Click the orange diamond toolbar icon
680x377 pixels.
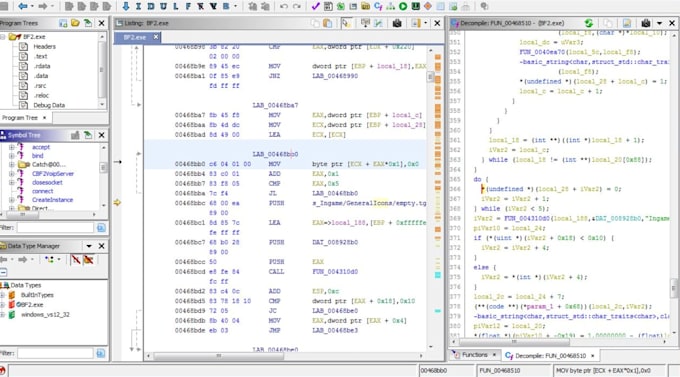(428, 6)
